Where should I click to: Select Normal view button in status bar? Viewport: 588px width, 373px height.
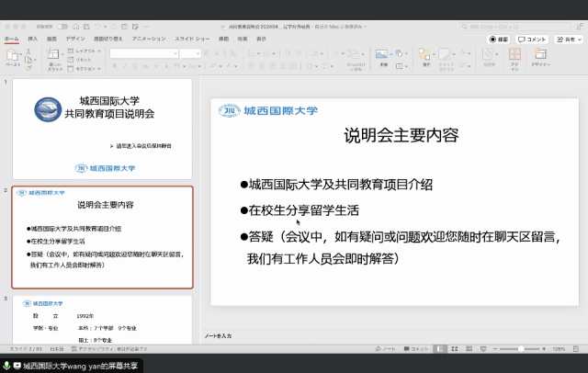click(440, 349)
